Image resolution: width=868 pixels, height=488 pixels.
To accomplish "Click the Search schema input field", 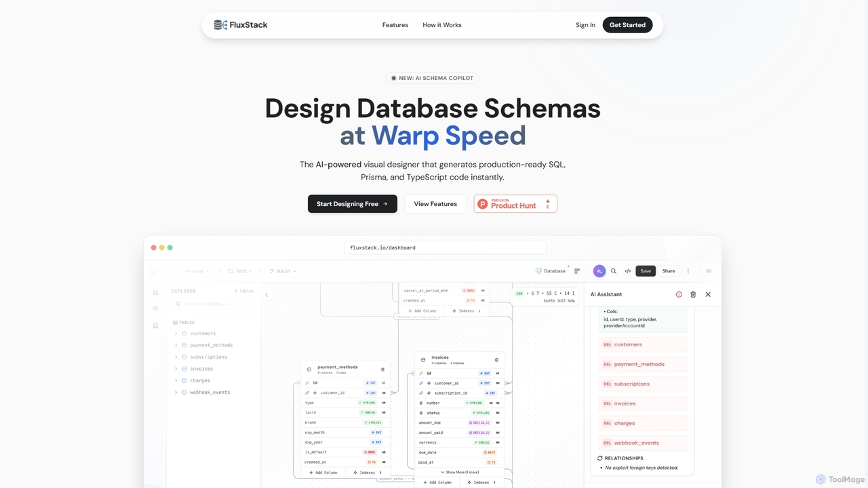I will (214, 304).
